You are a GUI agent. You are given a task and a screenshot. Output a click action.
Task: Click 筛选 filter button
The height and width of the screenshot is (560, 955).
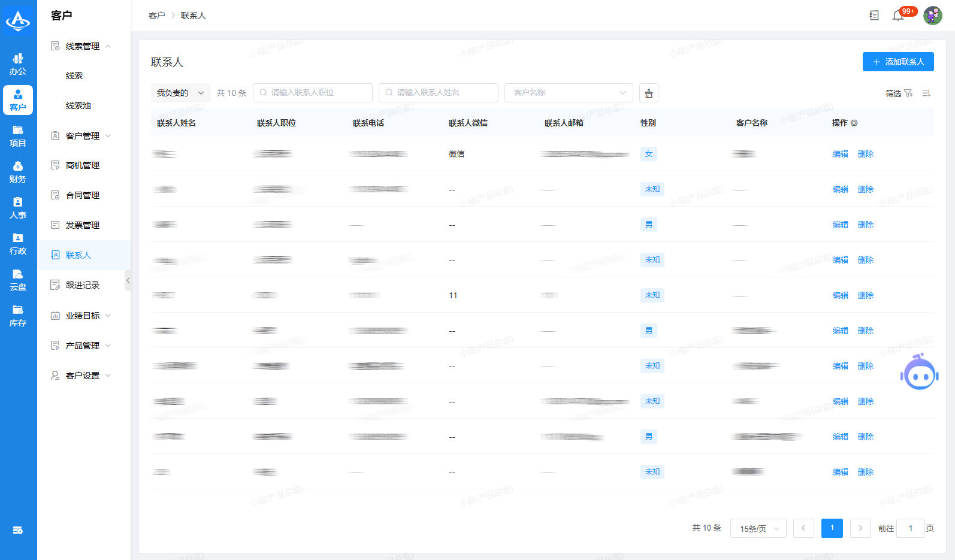(x=899, y=93)
